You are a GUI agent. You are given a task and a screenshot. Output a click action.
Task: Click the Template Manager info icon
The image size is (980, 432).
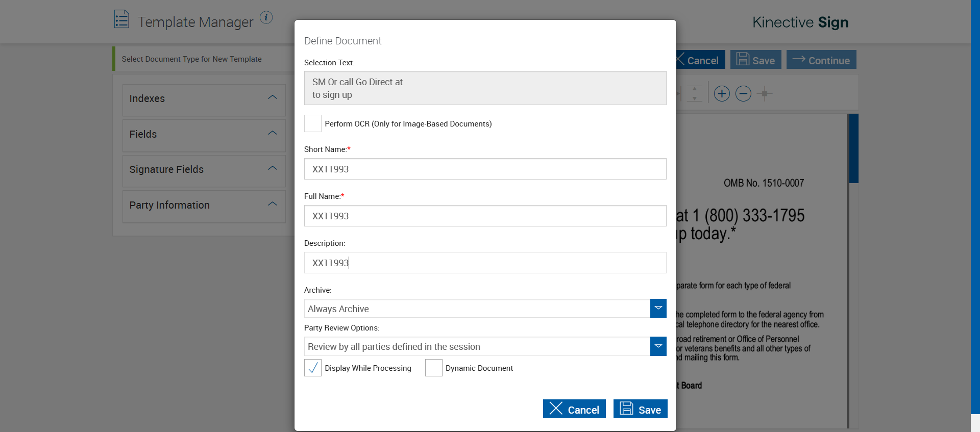pyautogui.click(x=266, y=17)
